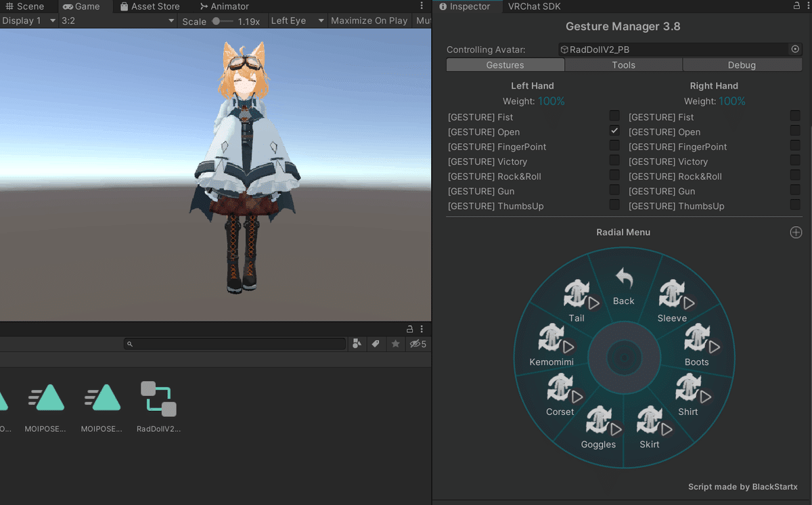Open the Debug section of Gesture Manager

click(x=742, y=64)
